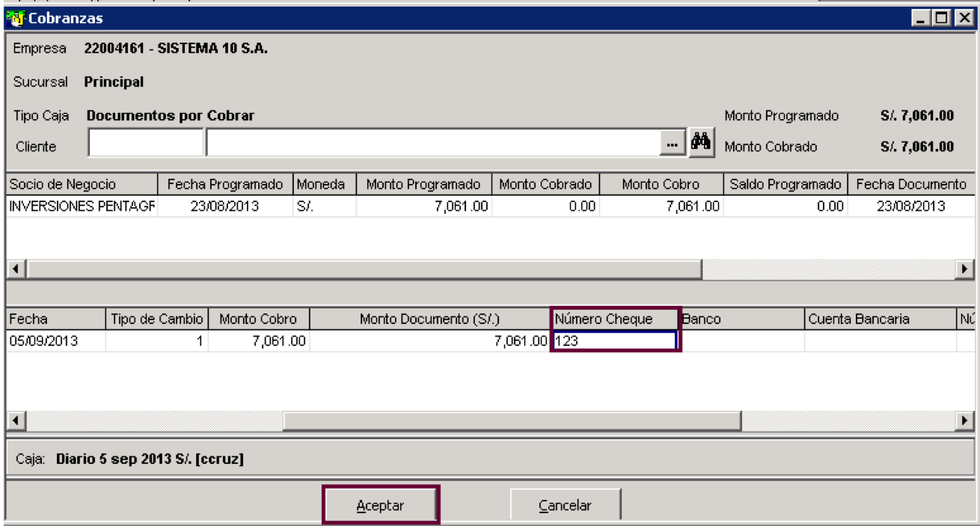
Task: Click the Cancelar button
Action: point(565,506)
